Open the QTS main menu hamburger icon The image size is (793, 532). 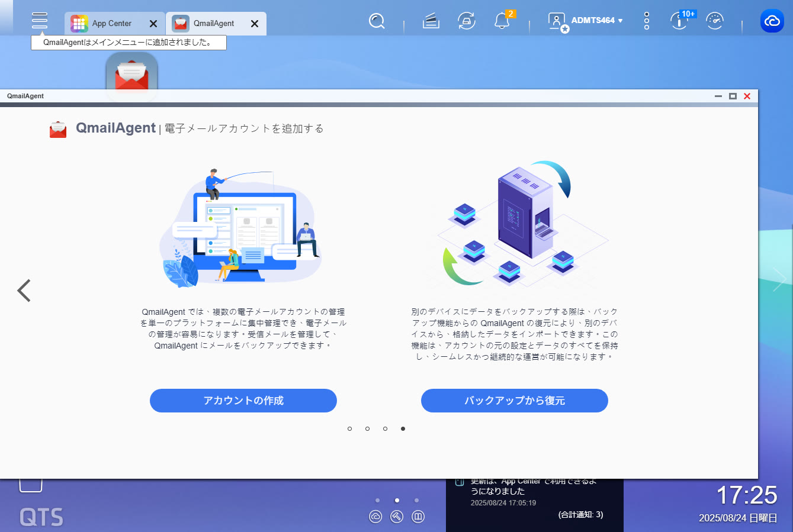tap(40, 21)
